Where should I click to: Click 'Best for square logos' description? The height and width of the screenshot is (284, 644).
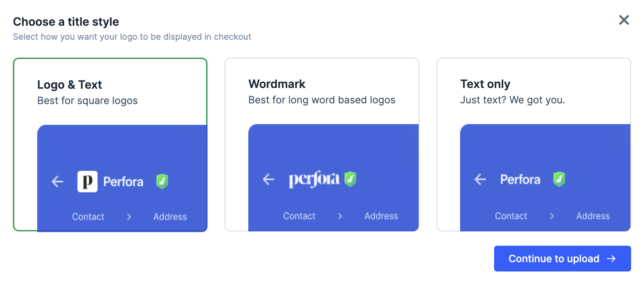pyautogui.click(x=87, y=101)
